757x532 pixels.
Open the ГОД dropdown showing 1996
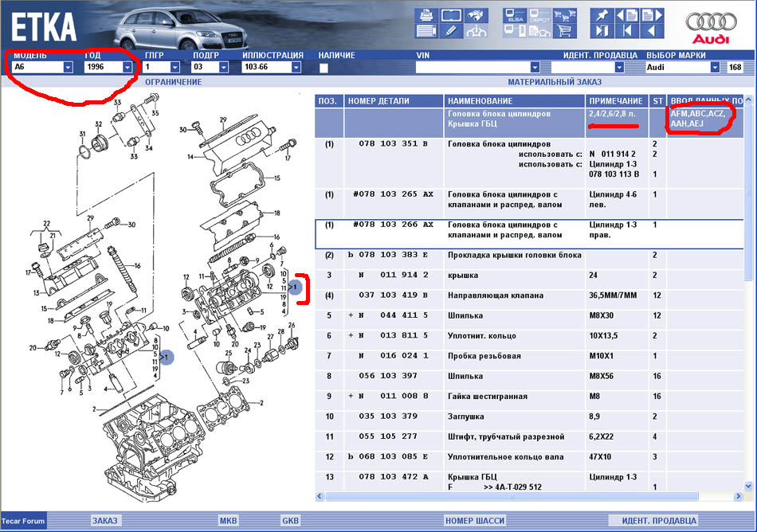pos(127,68)
